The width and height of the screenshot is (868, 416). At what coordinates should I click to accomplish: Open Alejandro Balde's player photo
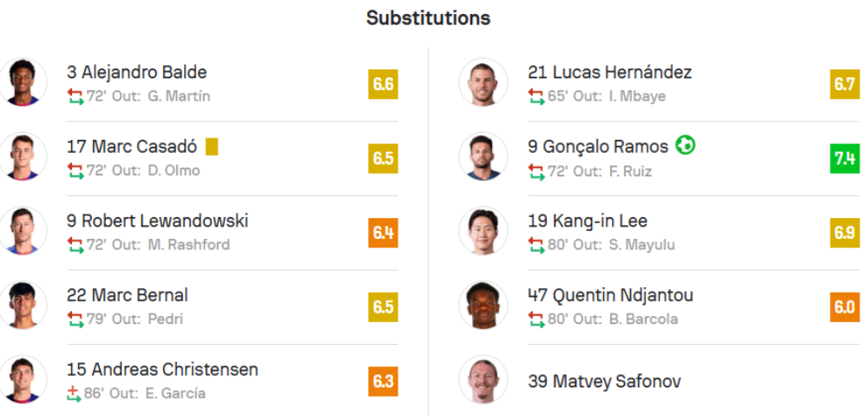[x=23, y=83]
